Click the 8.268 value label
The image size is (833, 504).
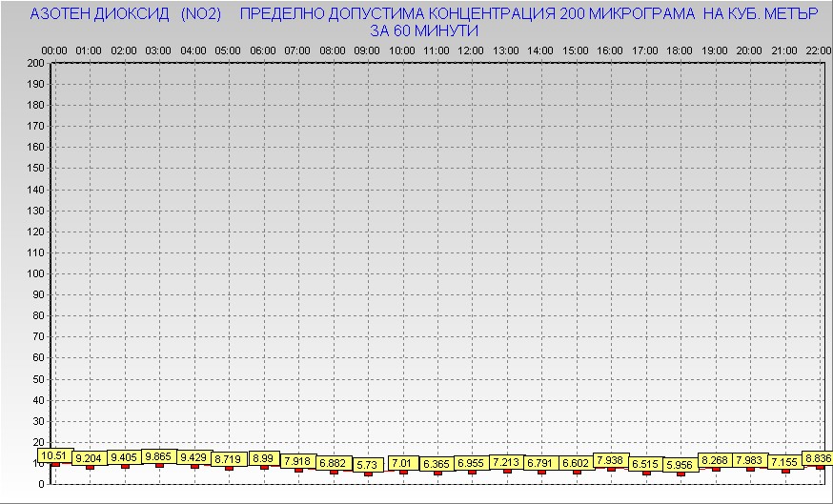tap(715, 460)
